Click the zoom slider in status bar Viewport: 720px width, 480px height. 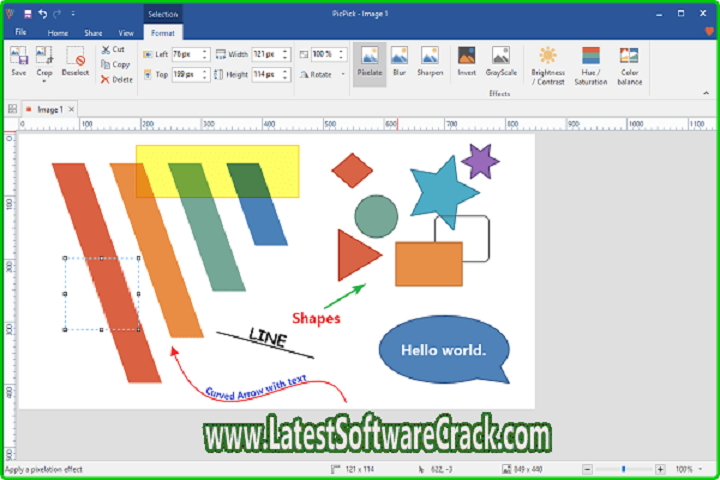624,469
